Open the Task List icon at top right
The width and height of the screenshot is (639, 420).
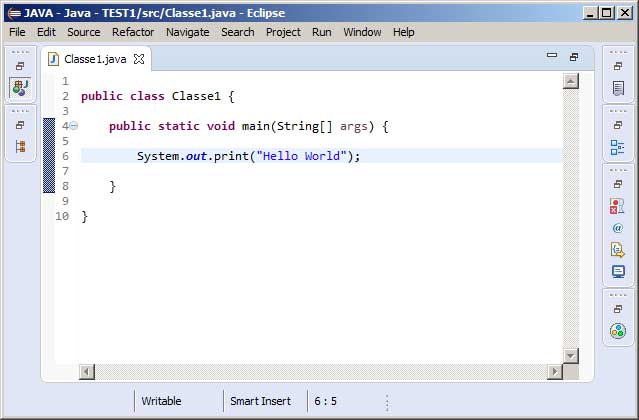point(617,89)
